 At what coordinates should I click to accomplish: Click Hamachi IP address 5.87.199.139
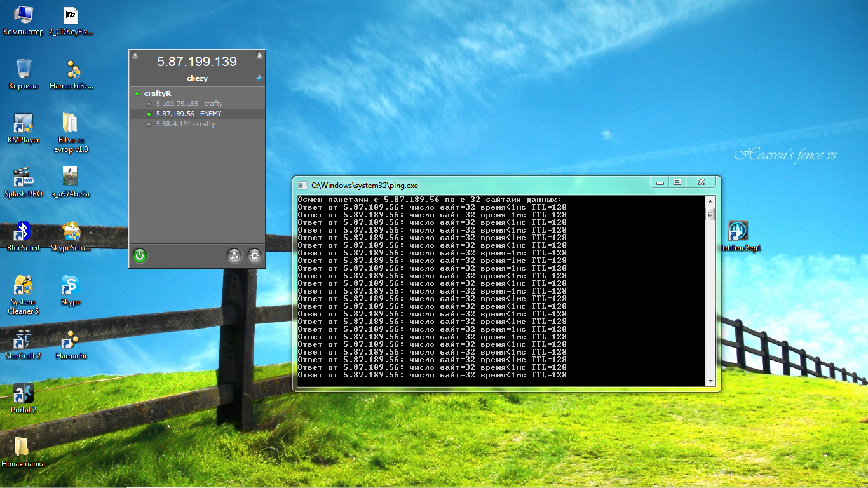197,62
